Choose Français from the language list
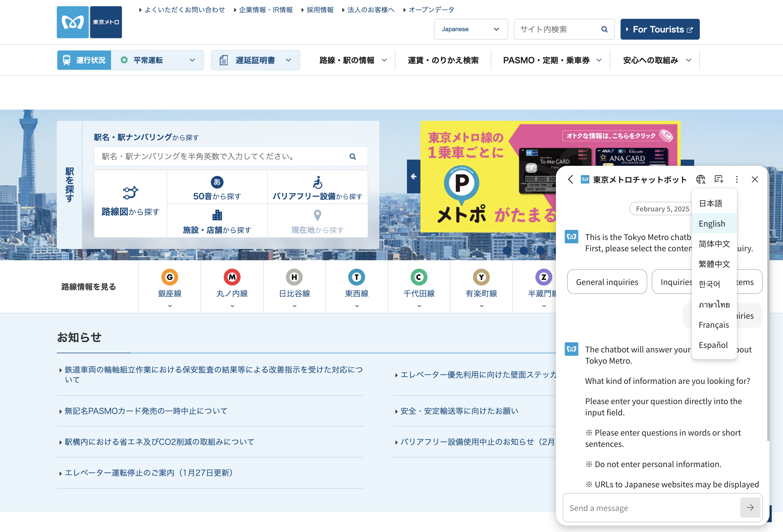This screenshot has width=783, height=532. coord(713,325)
